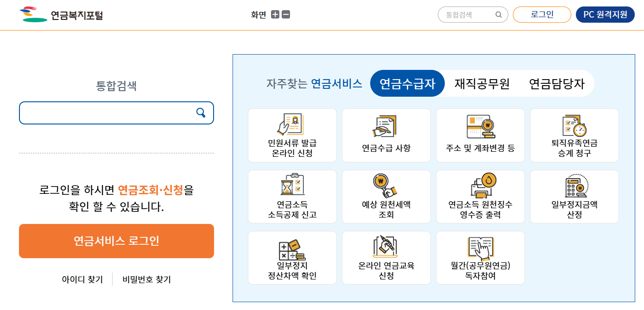Viewport: 644px width, 310px height.
Task: Open 연금수급 사항 icon
Action: [385, 126]
